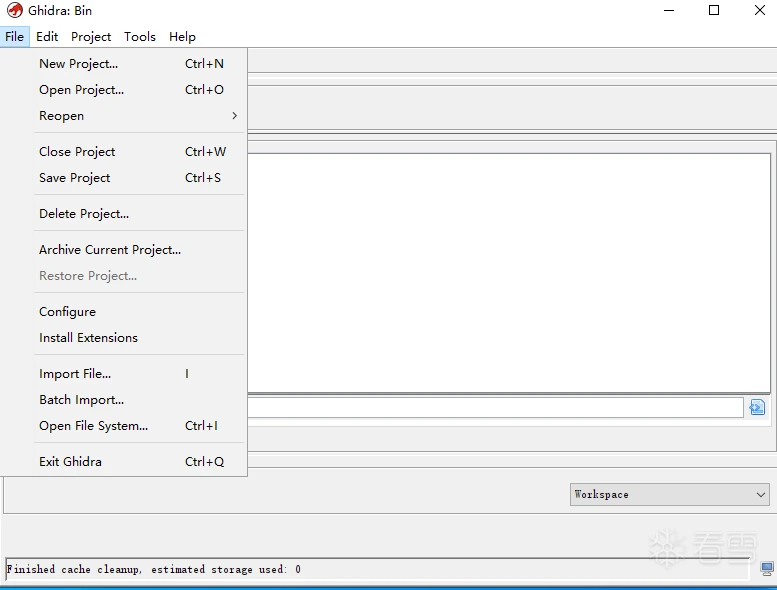Select Open Project... menu entry
777x590 pixels.
click(x=81, y=90)
